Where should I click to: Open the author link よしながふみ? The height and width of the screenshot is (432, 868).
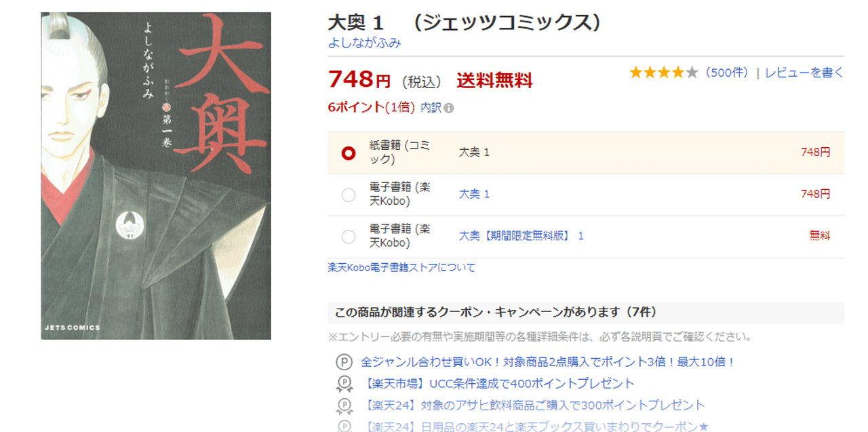pyautogui.click(x=364, y=43)
